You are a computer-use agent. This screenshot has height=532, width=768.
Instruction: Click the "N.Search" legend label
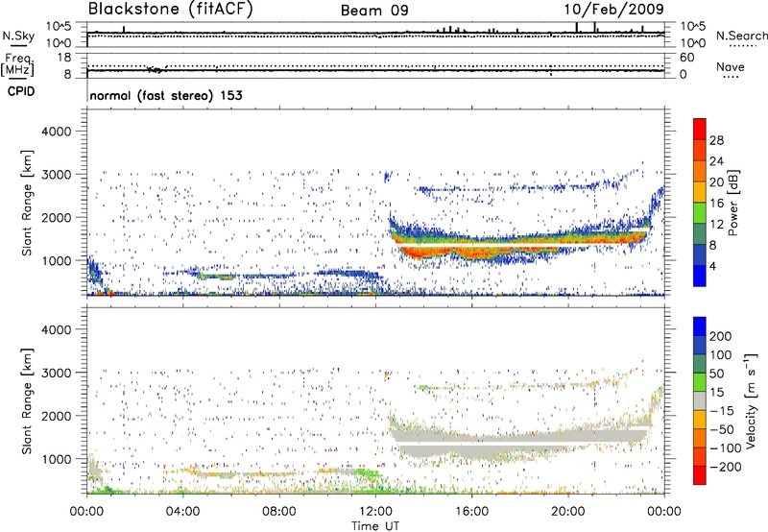point(742,36)
